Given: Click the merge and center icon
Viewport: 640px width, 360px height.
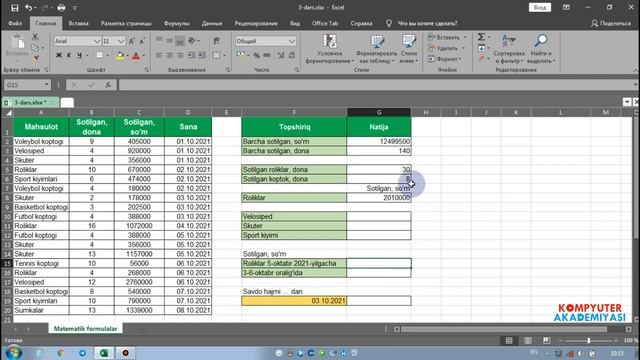Looking at the screenshot, I should 216,55.
